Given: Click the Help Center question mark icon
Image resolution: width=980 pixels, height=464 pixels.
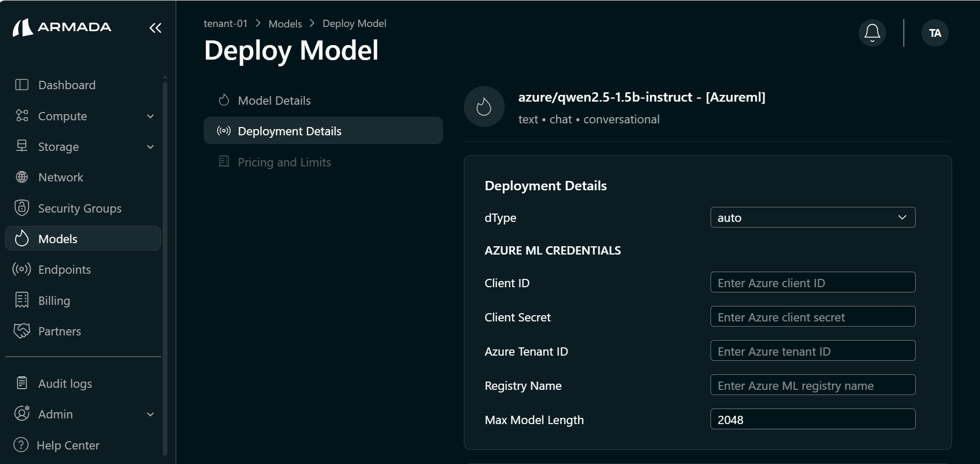Looking at the screenshot, I should click(21, 445).
